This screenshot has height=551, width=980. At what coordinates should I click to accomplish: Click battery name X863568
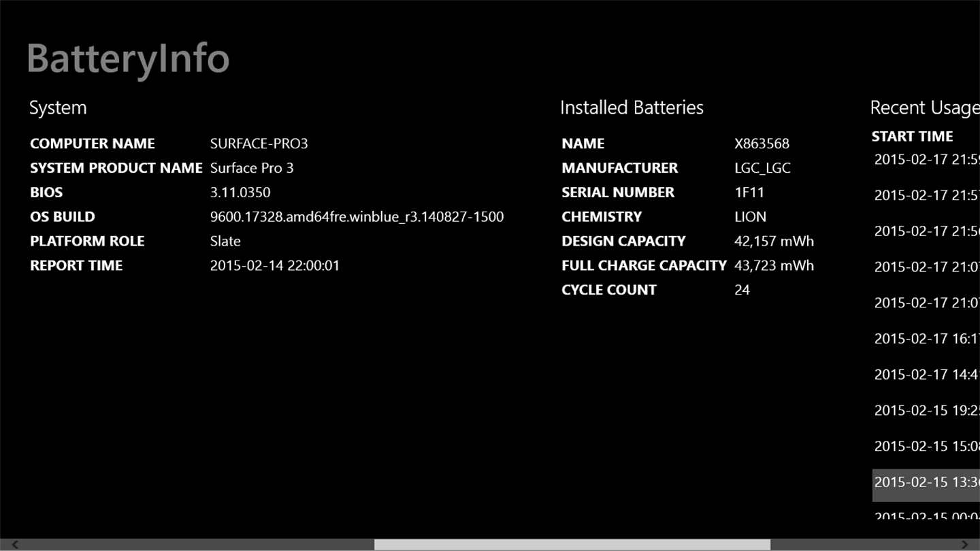click(762, 144)
